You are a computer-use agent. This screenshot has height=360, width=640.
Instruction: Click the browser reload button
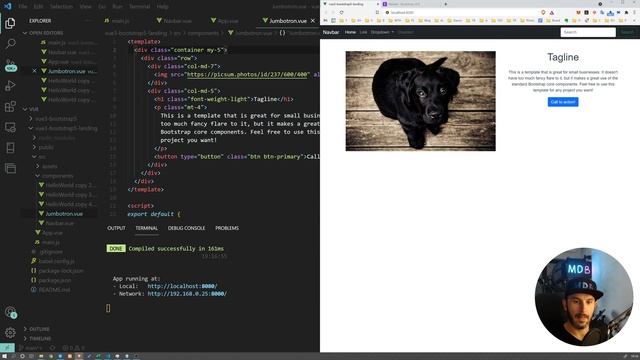click(342, 12)
